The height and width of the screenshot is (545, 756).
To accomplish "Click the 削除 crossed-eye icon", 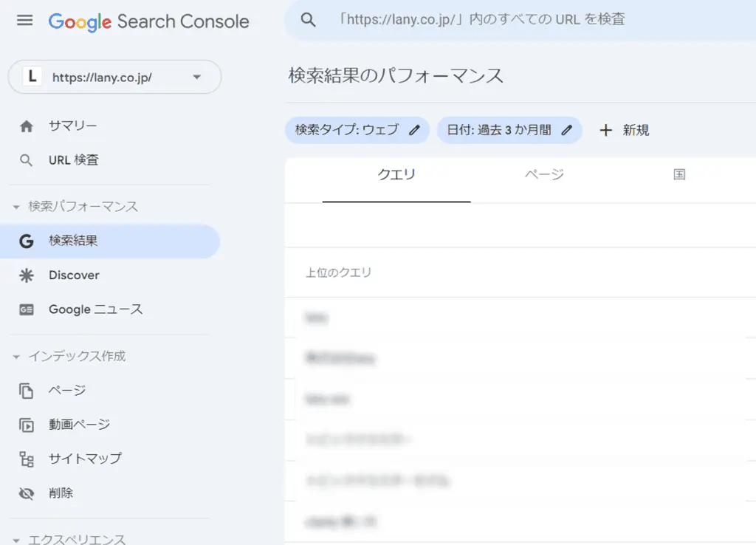I will (27, 493).
